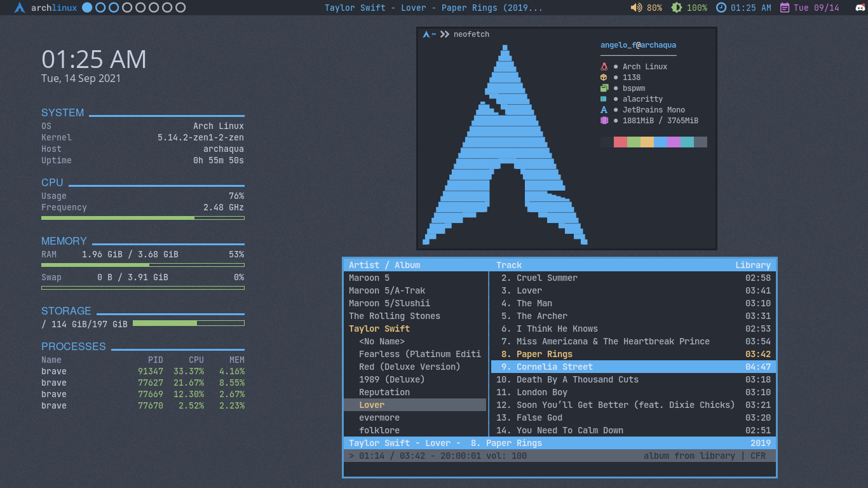This screenshot has height=488, width=868.
Task: Select the highlighted Lover album row
Action: [416, 405]
